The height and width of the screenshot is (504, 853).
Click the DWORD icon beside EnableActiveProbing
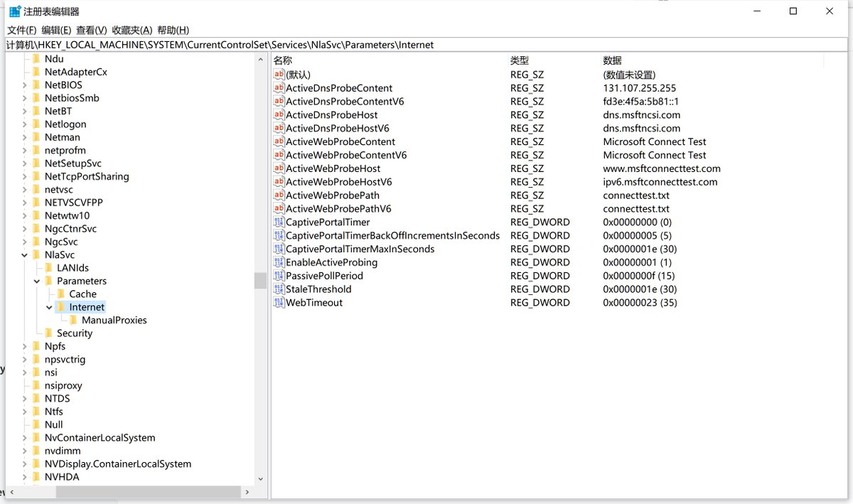(x=279, y=262)
